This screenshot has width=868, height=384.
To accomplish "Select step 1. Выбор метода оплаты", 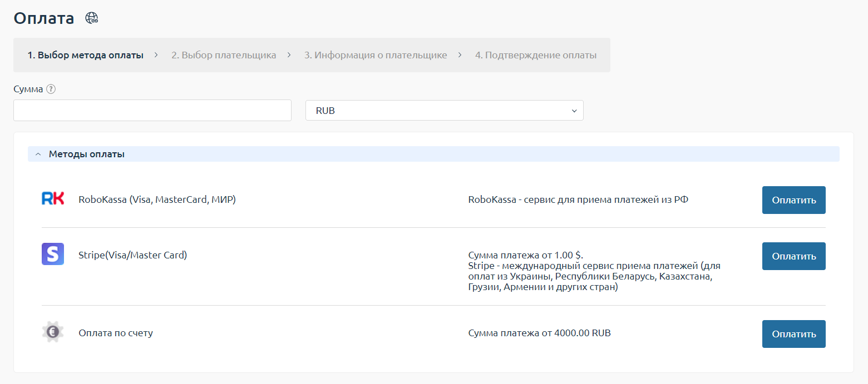I will [86, 55].
